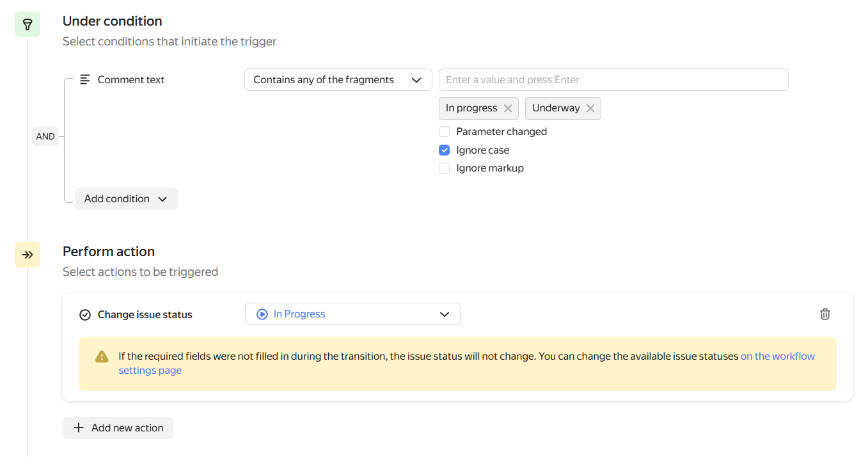Enable the Parameter changed checkbox
The height and width of the screenshot is (457, 868).
[x=445, y=132]
